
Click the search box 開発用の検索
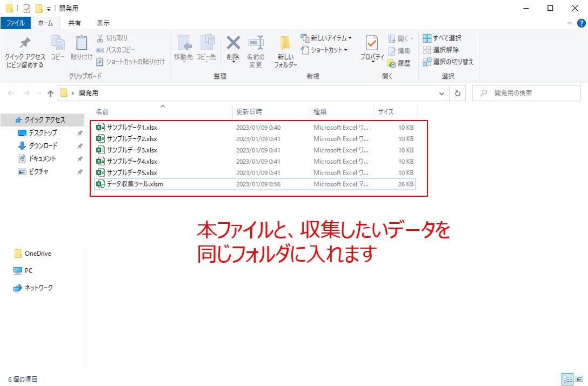[x=526, y=93]
